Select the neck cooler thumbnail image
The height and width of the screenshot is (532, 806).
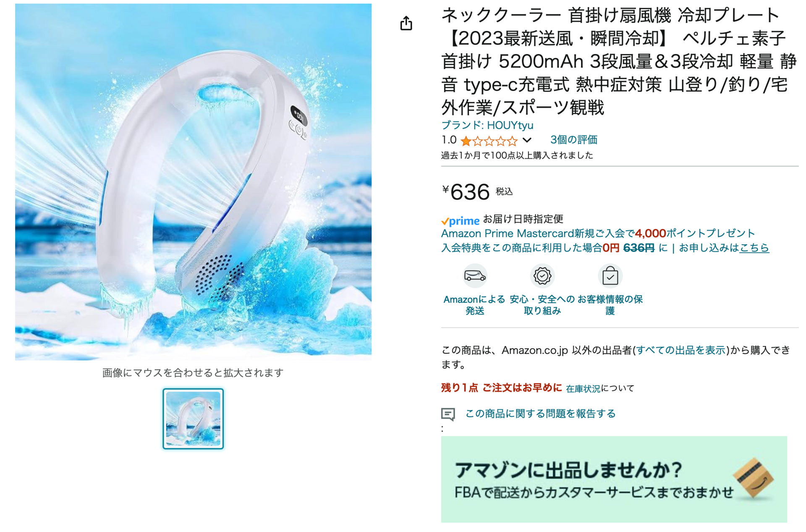pyautogui.click(x=193, y=419)
